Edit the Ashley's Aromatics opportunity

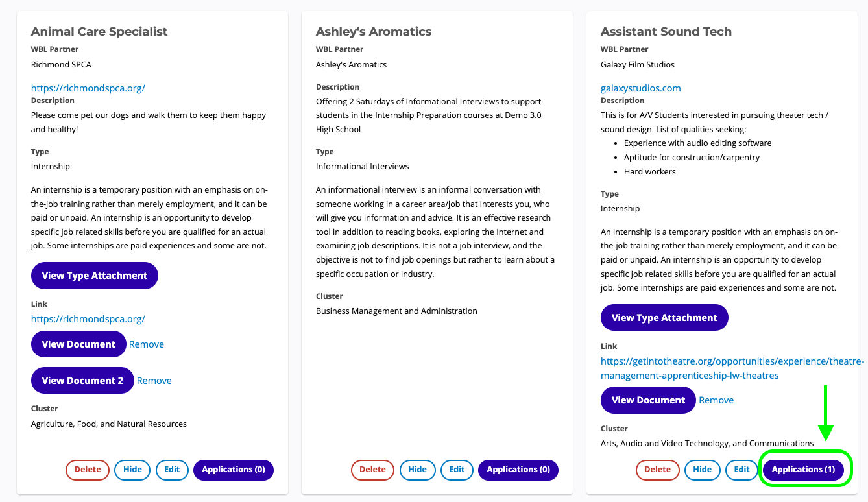pyautogui.click(x=457, y=470)
